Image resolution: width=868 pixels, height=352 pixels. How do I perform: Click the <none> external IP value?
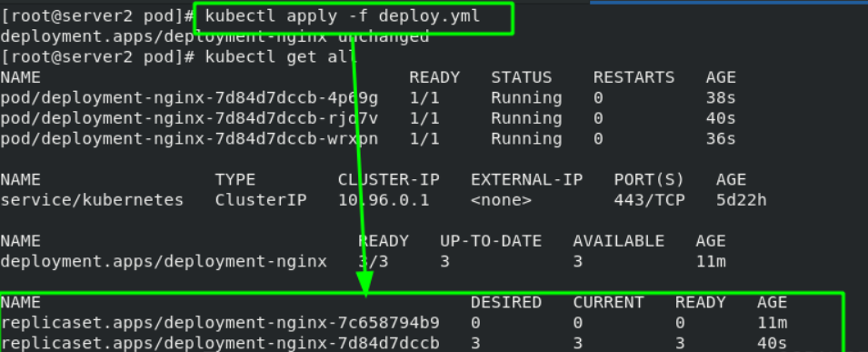501,200
